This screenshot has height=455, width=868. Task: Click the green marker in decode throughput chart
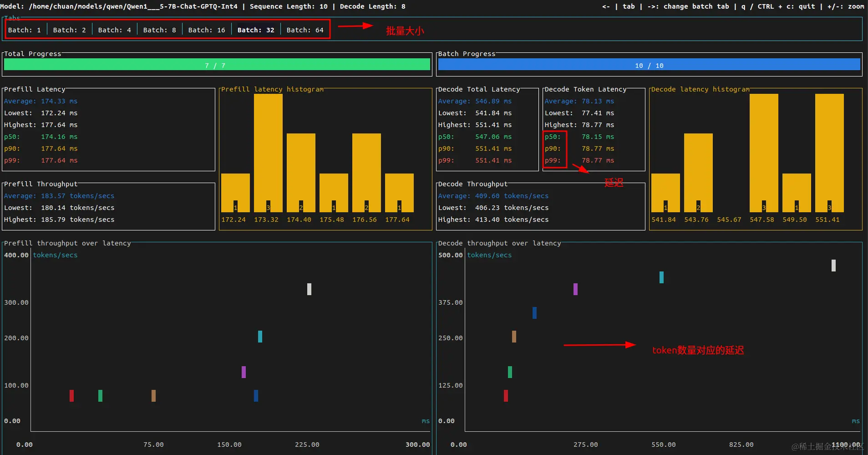click(x=510, y=372)
